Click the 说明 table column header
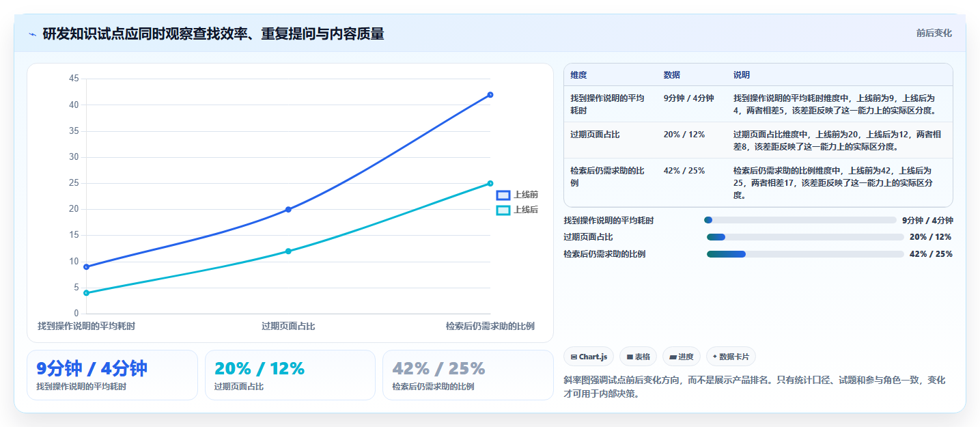Viewport: 980px width, 427px height. [741, 75]
